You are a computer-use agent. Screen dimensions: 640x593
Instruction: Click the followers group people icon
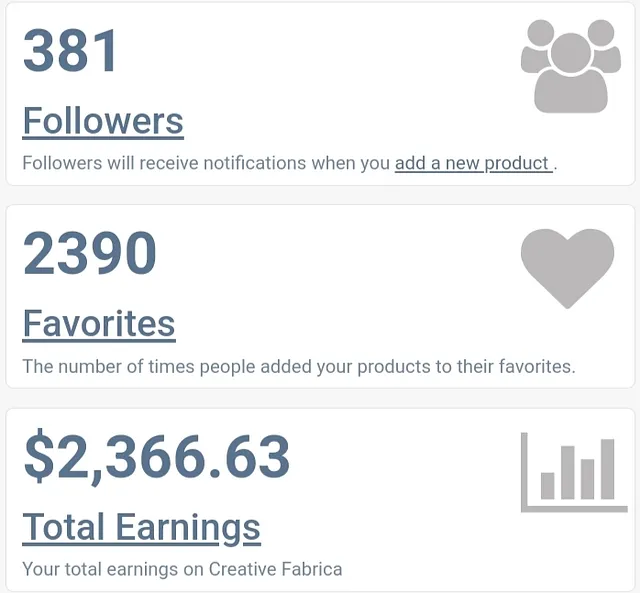tap(571, 66)
